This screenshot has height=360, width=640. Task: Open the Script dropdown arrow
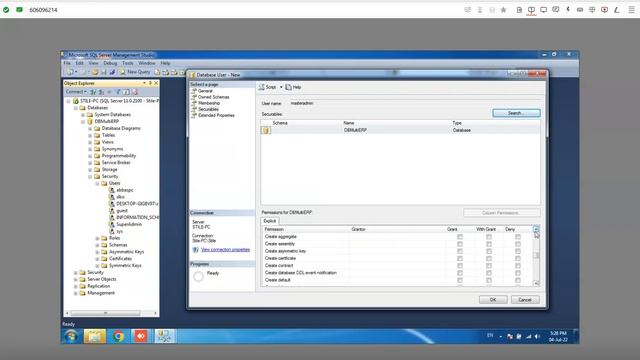pyautogui.click(x=281, y=87)
